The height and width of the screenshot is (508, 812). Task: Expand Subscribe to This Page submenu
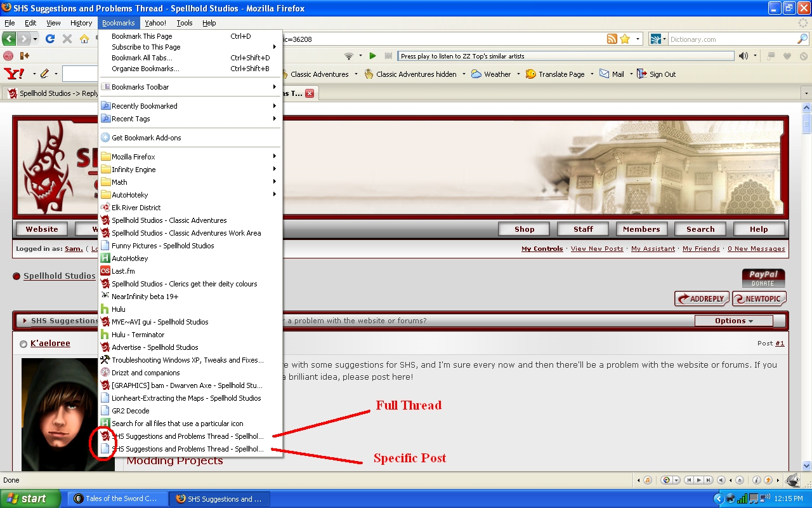(190, 47)
